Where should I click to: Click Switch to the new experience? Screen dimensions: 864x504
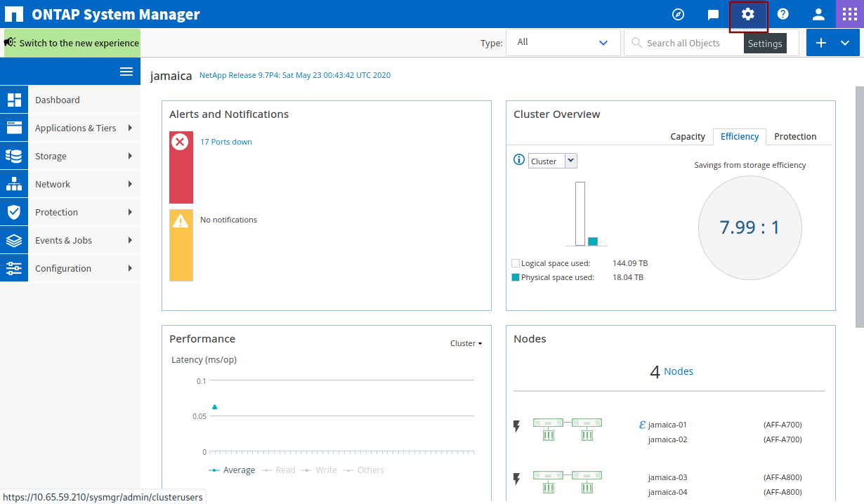click(72, 43)
